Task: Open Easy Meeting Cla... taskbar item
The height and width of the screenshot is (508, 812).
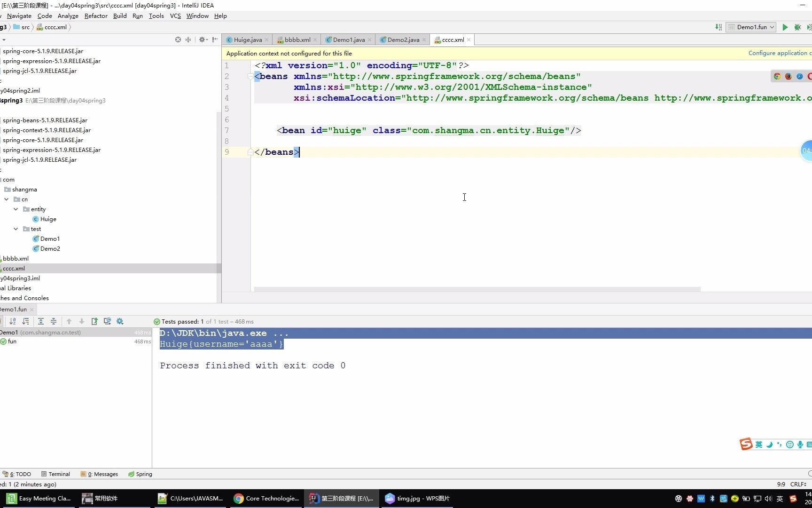Action: pyautogui.click(x=39, y=499)
